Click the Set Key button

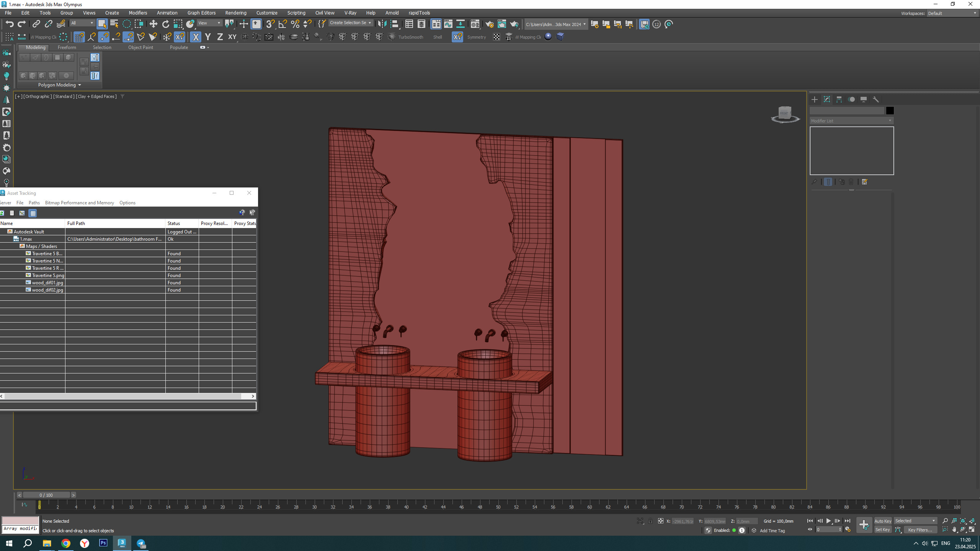883,530
